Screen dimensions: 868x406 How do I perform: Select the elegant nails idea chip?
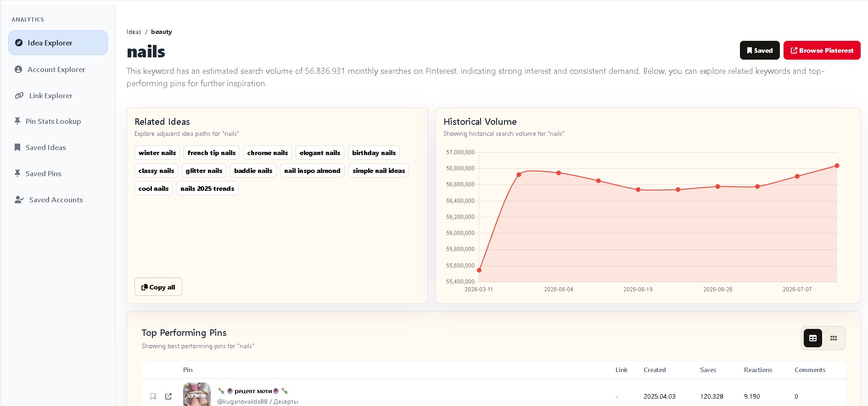point(320,153)
